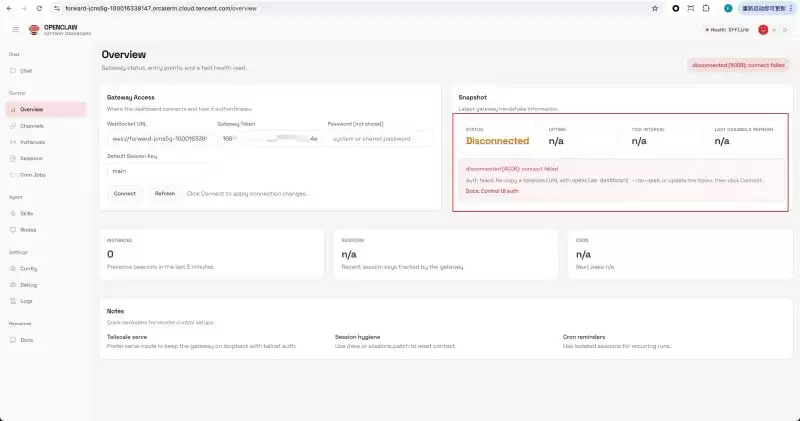The width and height of the screenshot is (800, 421).
Task: Open the browser extensions puzzle icon
Action: tap(706, 9)
